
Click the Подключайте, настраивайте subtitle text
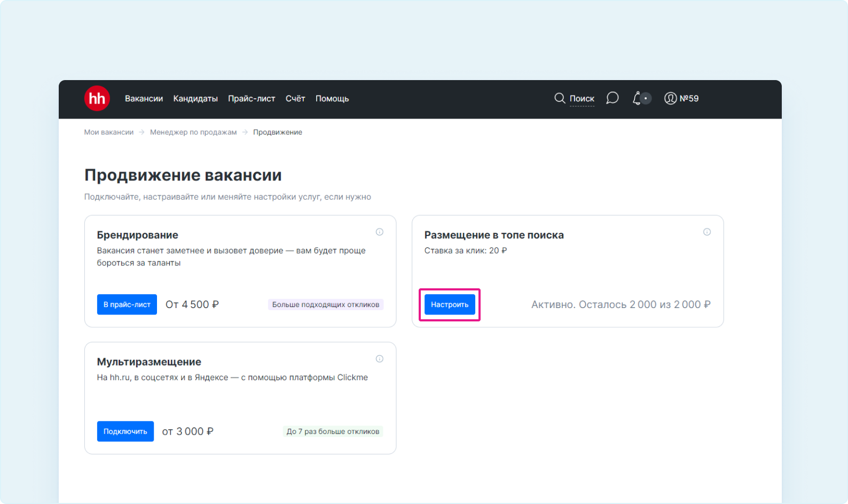227,197
